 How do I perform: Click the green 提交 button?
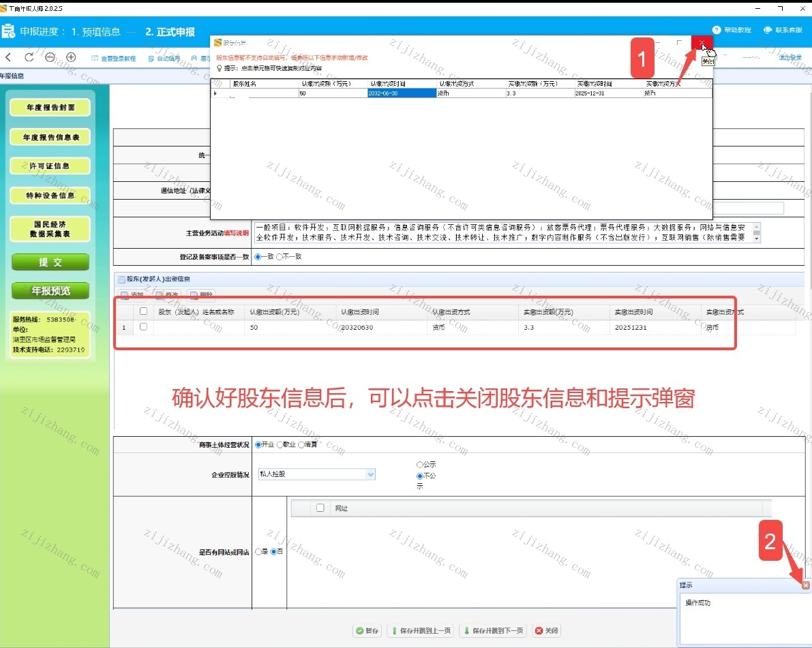pyautogui.click(x=50, y=262)
